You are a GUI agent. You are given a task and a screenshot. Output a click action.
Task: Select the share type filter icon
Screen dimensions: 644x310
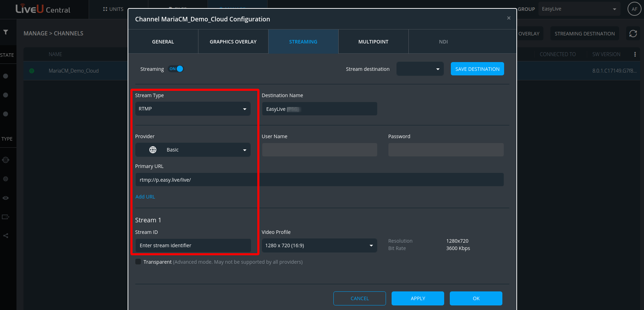click(x=6, y=236)
